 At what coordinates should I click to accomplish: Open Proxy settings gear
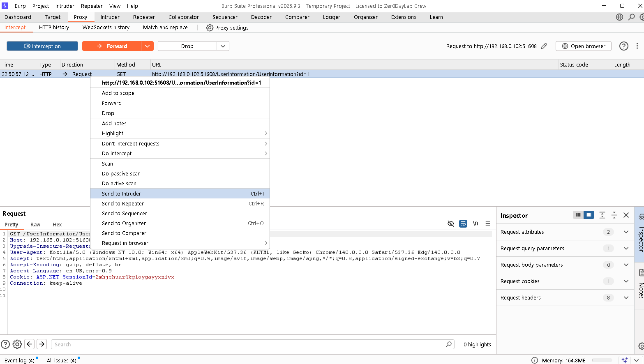point(210,28)
